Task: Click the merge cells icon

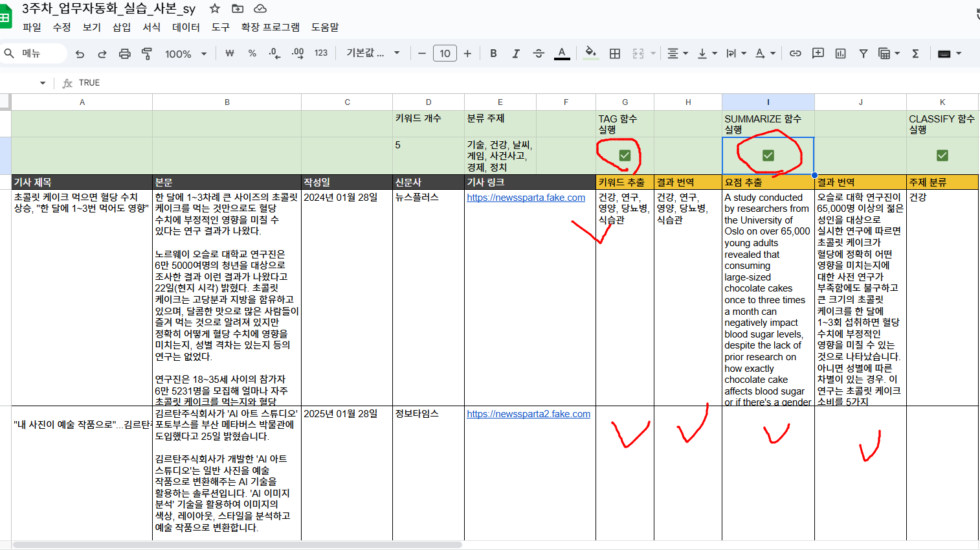Action: click(638, 53)
